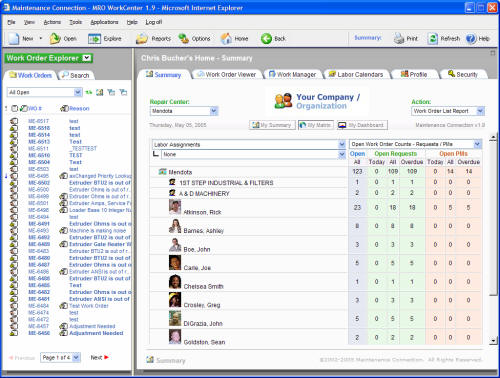Click the Refresh toolbar icon

click(433, 39)
